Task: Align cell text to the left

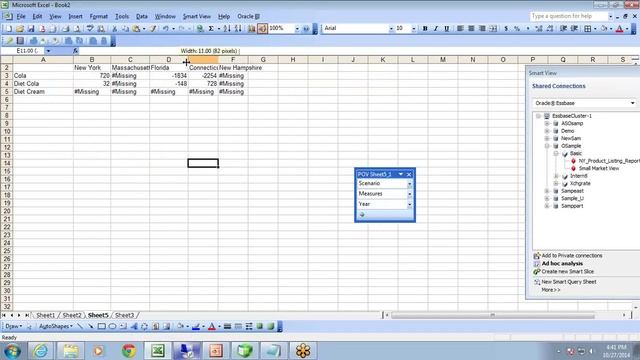Action: coord(460,29)
